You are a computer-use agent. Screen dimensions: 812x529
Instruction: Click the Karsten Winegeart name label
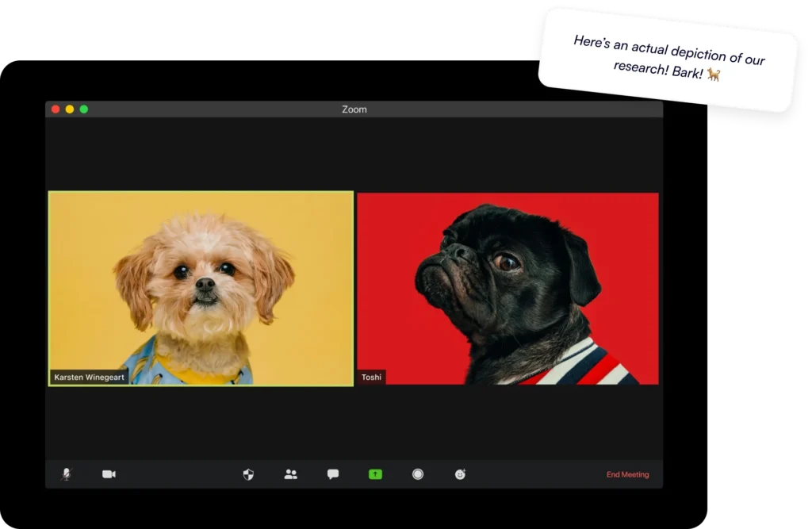(x=89, y=378)
